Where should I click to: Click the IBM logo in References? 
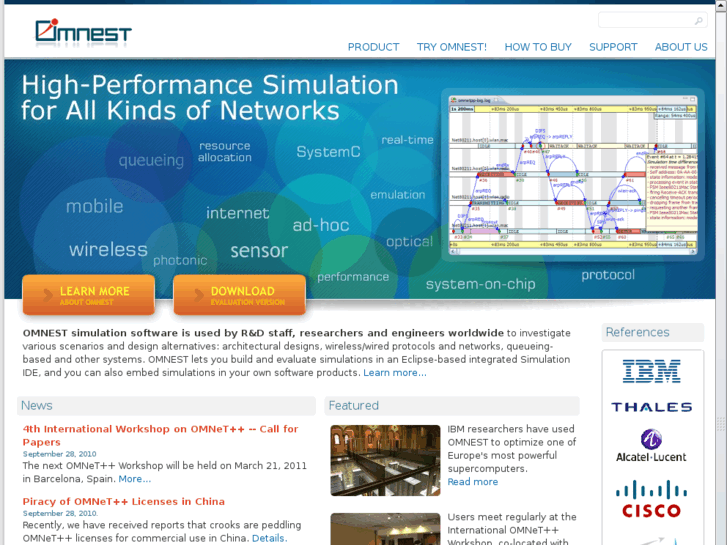click(651, 371)
